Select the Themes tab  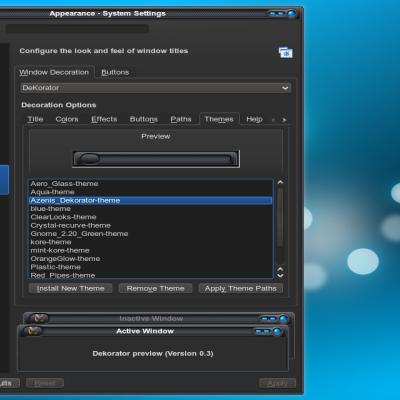click(x=219, y=119)
